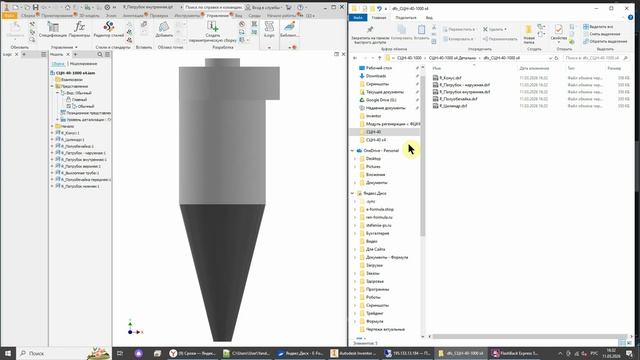Switch to Сборка ribbon tab in Inventor
640x360 pixels.
28,16
